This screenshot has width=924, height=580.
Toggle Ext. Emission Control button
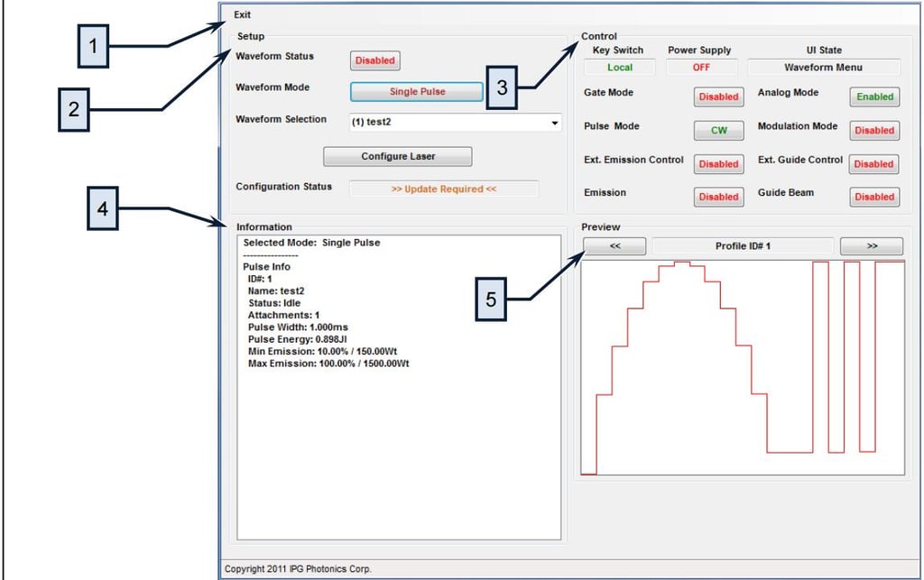click(x=718, y=164)
